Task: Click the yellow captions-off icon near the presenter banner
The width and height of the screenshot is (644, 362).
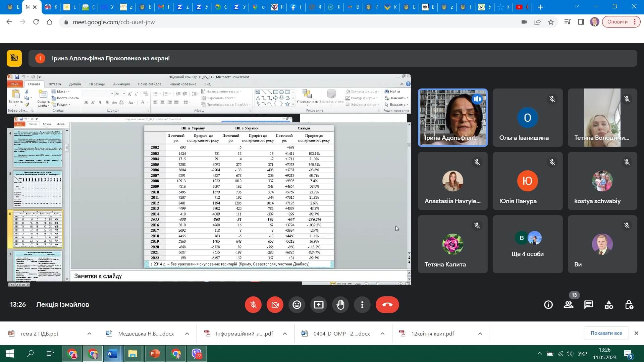Action: pyautogui.click(x=14, y=58)
